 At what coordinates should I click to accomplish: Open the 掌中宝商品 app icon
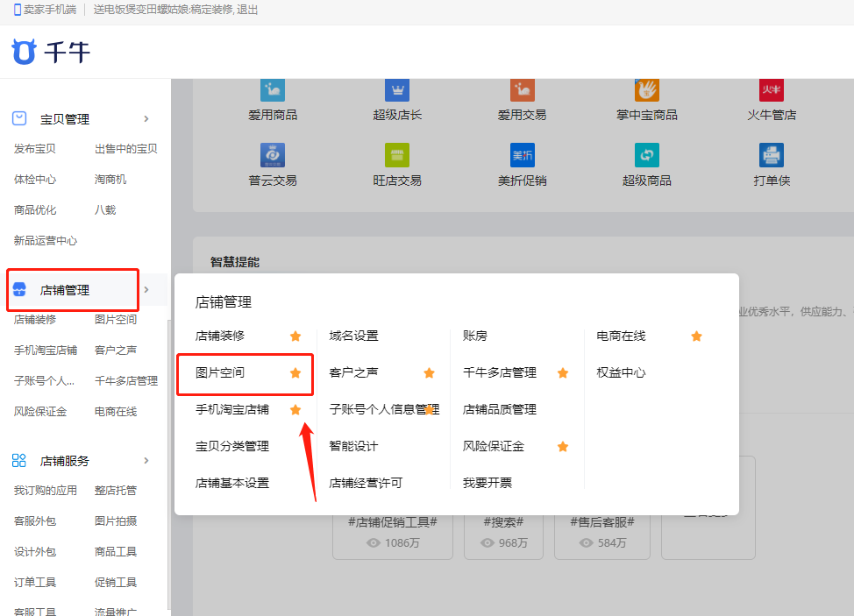coord(646,89)
